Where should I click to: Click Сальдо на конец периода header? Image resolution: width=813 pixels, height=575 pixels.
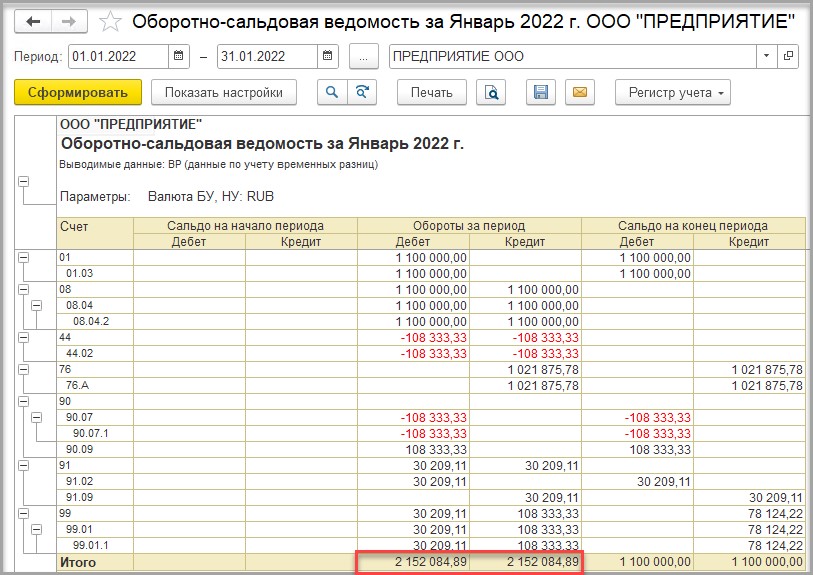pyautogui.click(x=693, y=226)
